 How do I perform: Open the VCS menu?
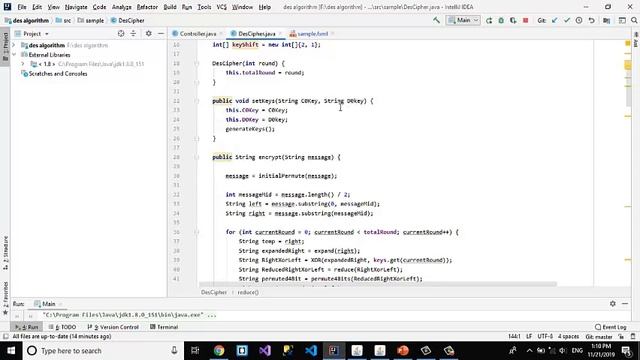(221, 7)
